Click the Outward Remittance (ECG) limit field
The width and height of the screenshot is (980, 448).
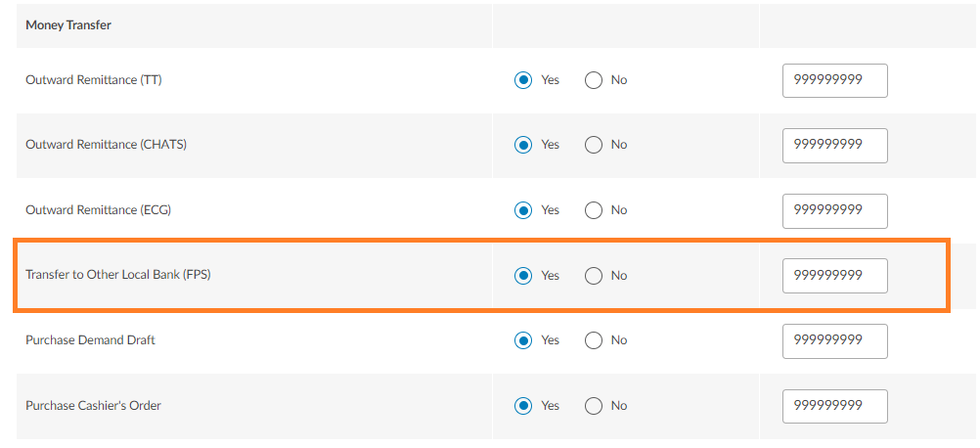834,210
